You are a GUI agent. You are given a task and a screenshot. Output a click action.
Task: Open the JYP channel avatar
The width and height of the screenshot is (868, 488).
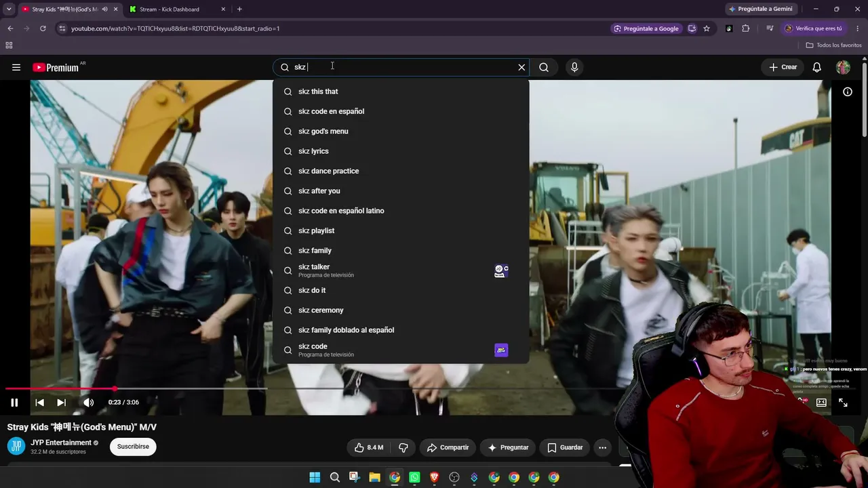click(x=16, y=446)
